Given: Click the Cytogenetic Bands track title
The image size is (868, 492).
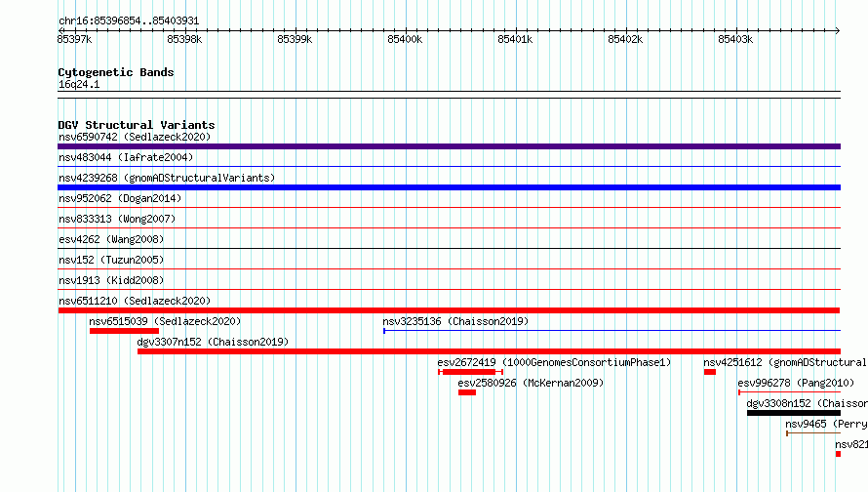Looking at the screenshot, I should tap(116, 72).
